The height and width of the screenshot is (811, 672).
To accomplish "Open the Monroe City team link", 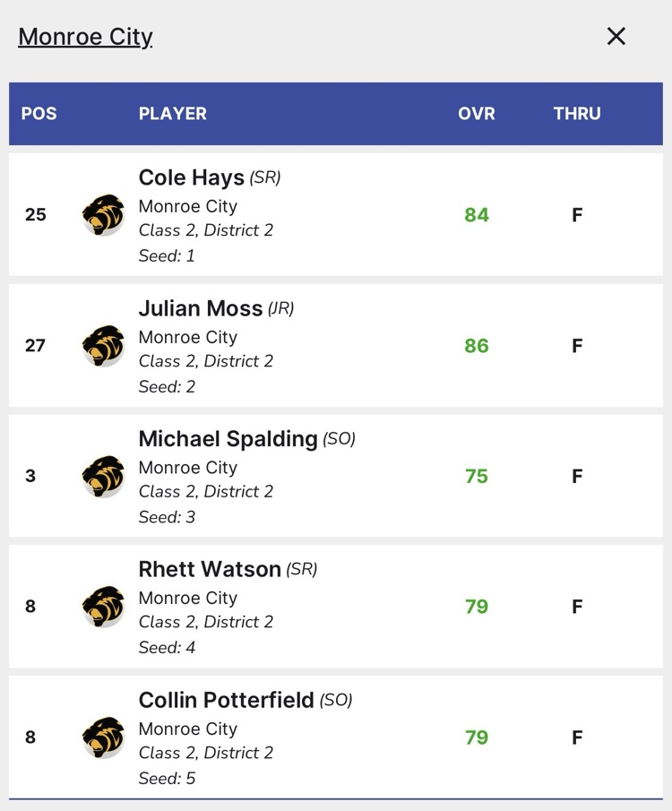I will (x=85, y=37).
